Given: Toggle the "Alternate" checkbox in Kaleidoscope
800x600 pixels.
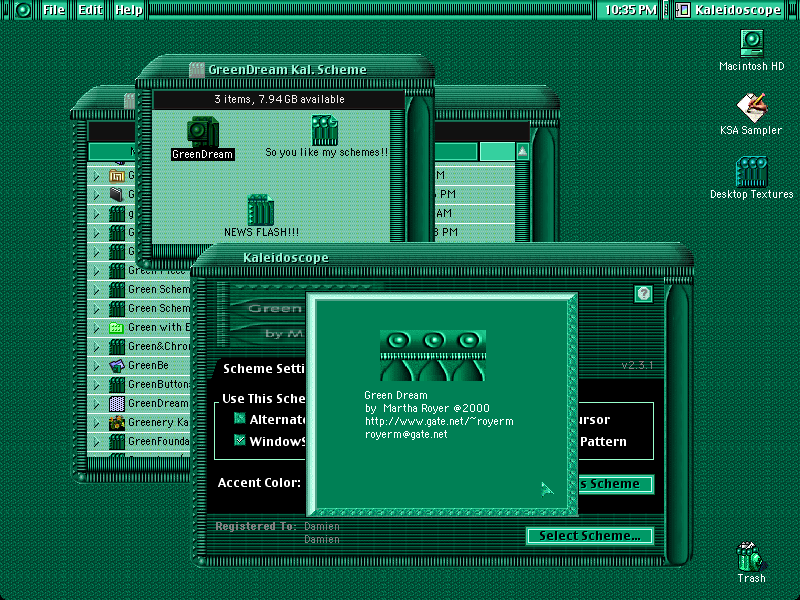Looking at the screenshot, I should [239, 419].
